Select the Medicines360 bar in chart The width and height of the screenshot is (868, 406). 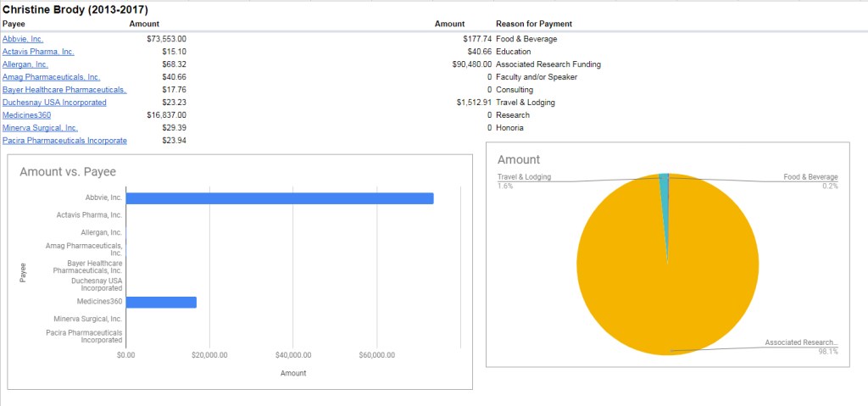point(161,303)
